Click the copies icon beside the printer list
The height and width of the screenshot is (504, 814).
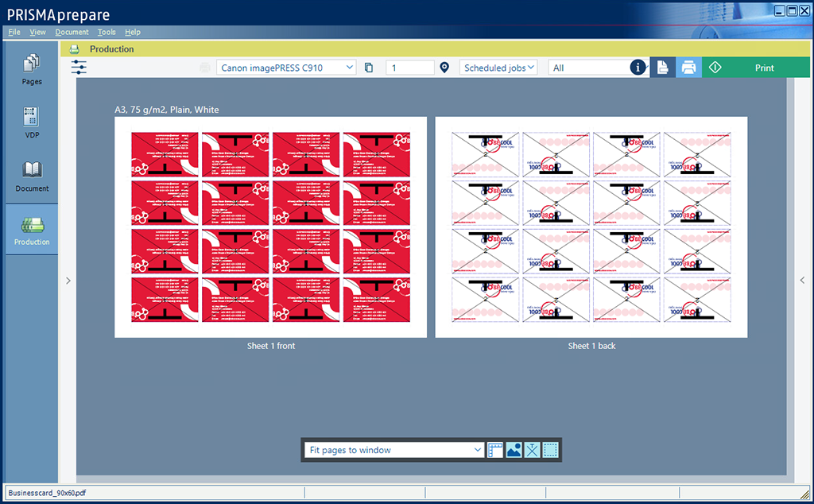pyautogui.click(x=369, y=68)
